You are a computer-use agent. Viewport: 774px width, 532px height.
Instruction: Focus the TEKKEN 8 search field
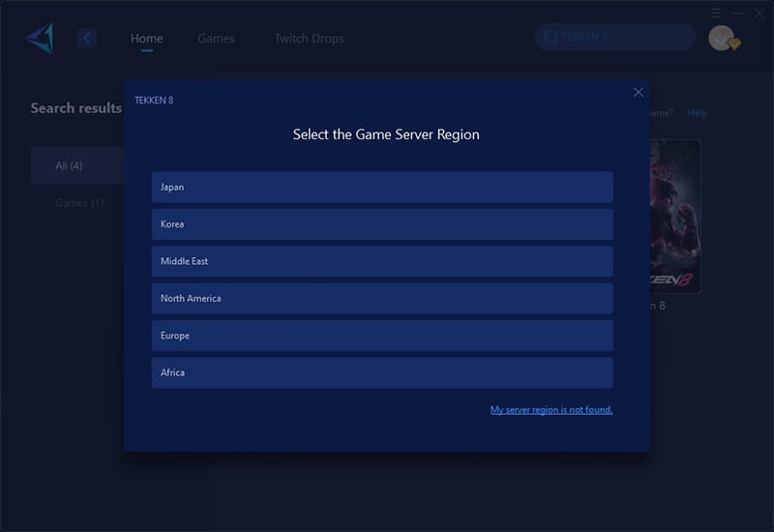615,38
